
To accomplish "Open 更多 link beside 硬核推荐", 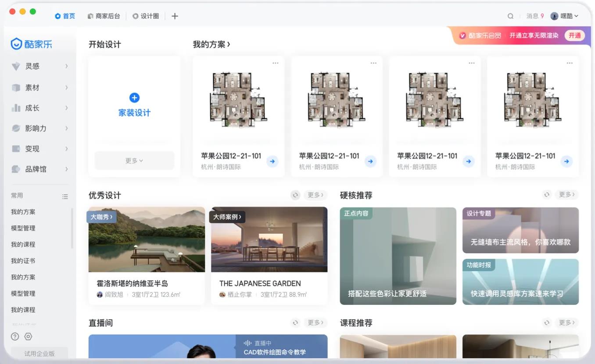I will point(566,195).
